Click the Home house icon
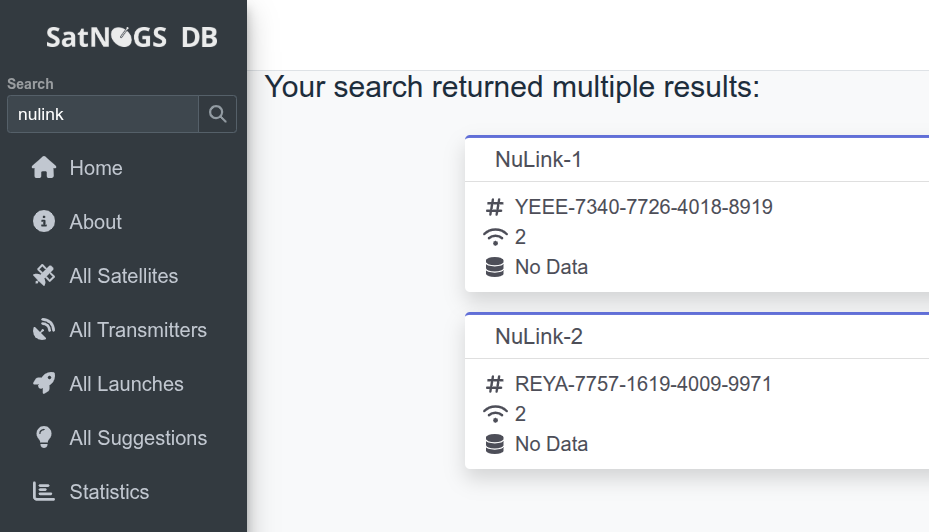The width and height of the screenshot is (929, 532). (x=44, y=168)
